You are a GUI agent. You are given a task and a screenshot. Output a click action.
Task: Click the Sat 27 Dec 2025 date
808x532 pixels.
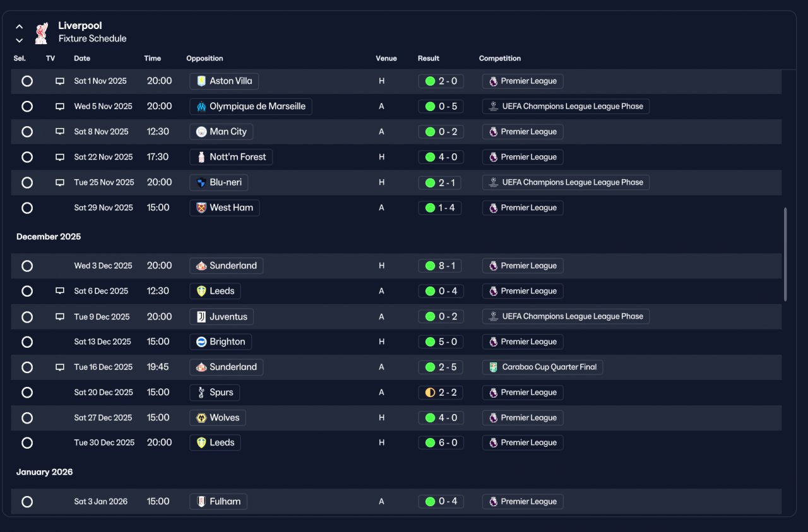click(104, 417)
